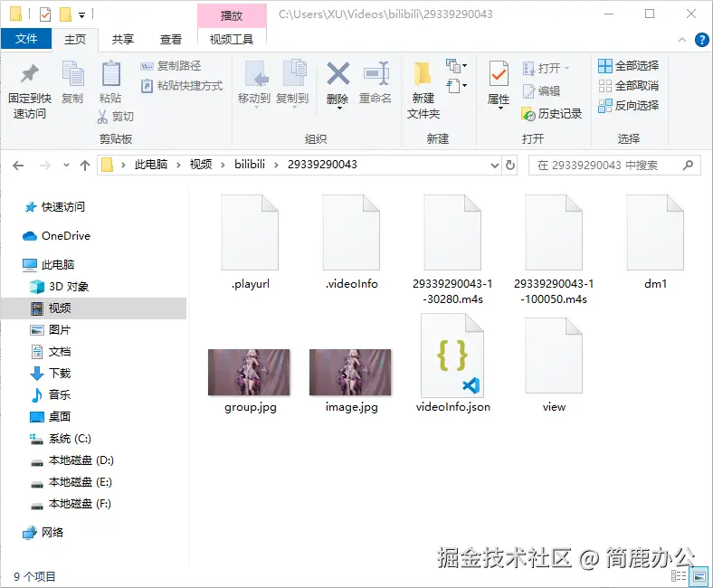Click the History (历史记录) button

pos(552,114)
